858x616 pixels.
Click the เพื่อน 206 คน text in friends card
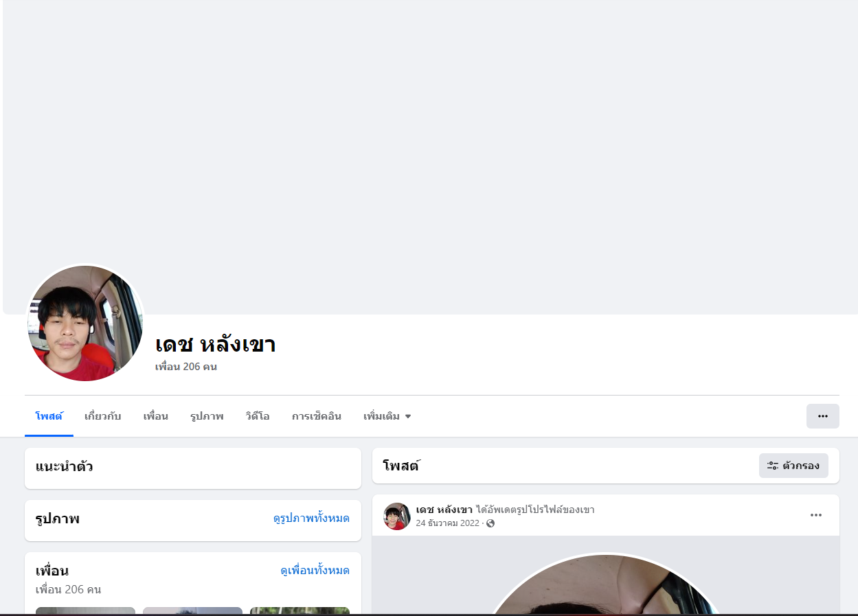point(69,589)
